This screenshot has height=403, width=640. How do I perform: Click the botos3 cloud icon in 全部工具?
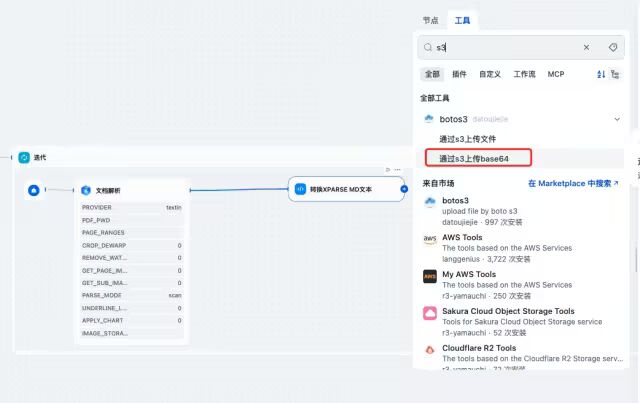point(429,119)
